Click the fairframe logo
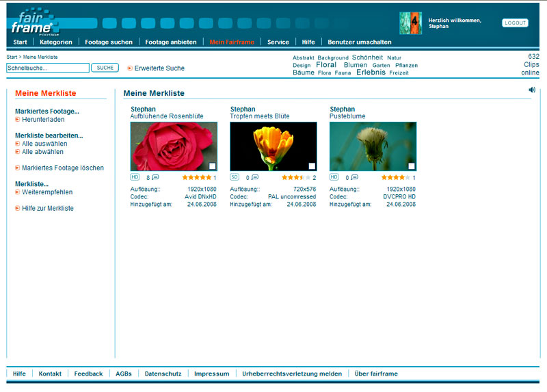 coord(33,23)
